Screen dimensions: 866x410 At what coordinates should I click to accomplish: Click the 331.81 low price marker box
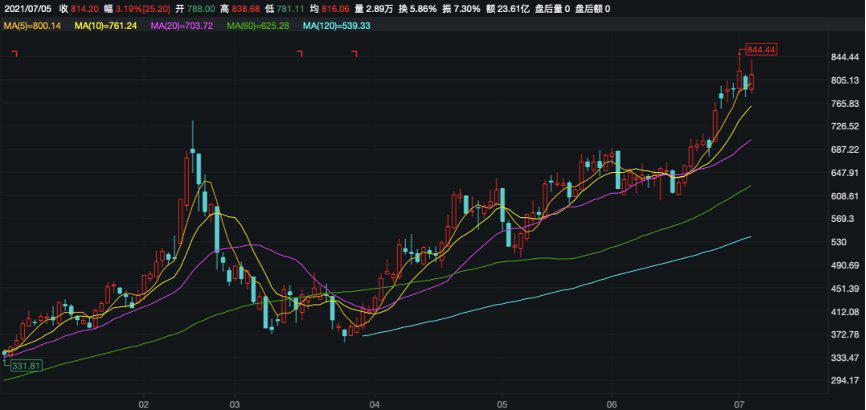pos(27,367)
